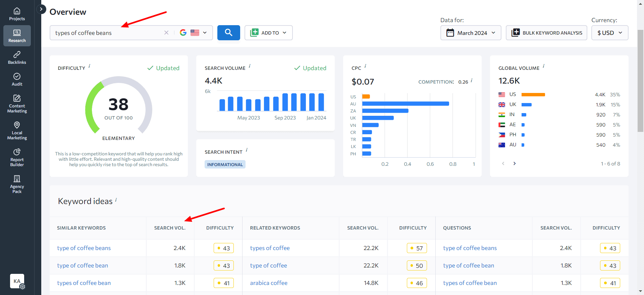Open the ADD TO dropdown
This screenshot has height=295, width=644.
point(268,33)
